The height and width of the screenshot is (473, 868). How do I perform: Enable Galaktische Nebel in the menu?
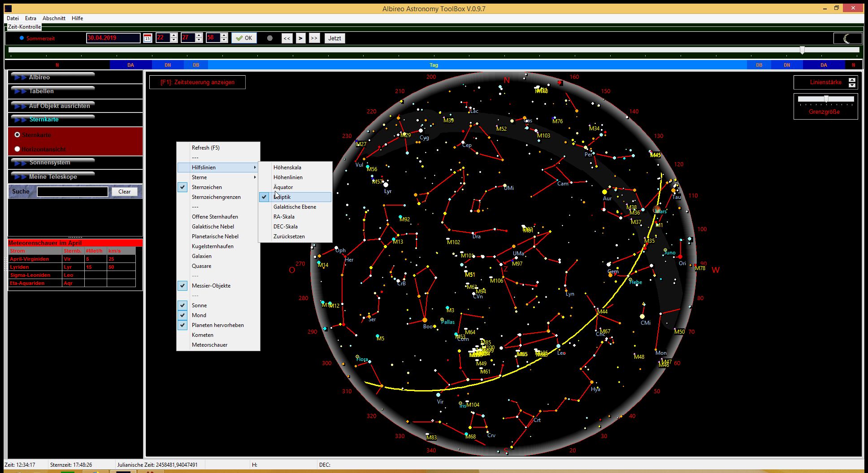(x=218, y=227)
